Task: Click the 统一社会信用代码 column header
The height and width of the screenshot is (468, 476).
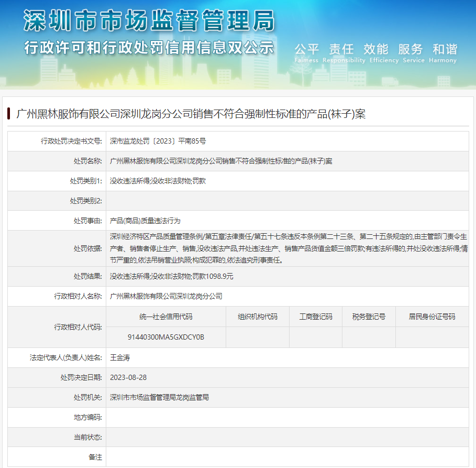Action: click(166, 317)
